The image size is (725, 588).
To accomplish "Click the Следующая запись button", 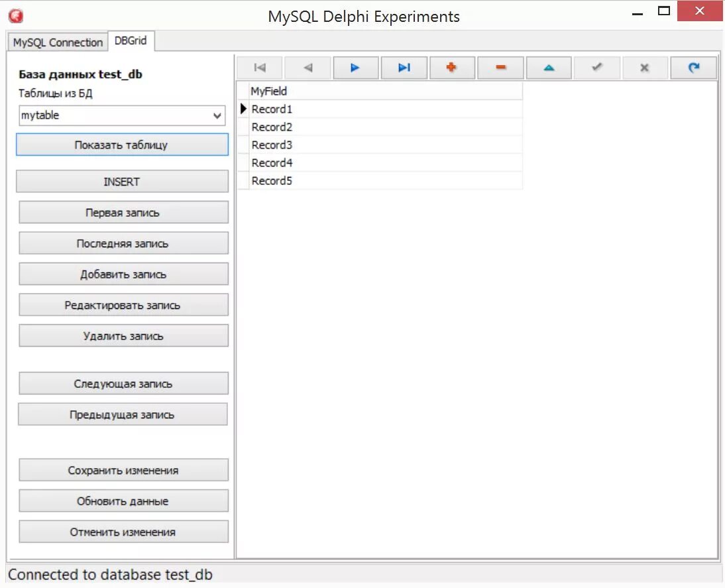I will (x=123, y=384).
